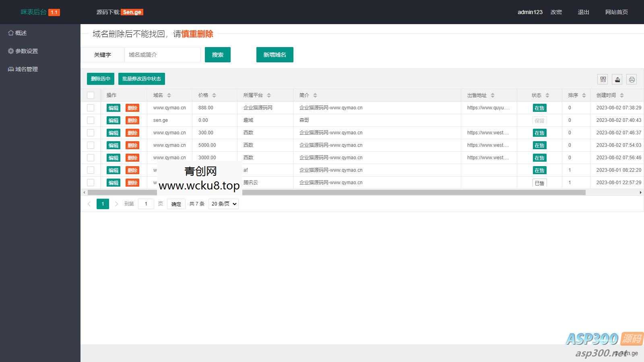Viewport: 644px width, 362px height.
Task: Sort by creation time column arrows
Action: (x=622, y=95)
